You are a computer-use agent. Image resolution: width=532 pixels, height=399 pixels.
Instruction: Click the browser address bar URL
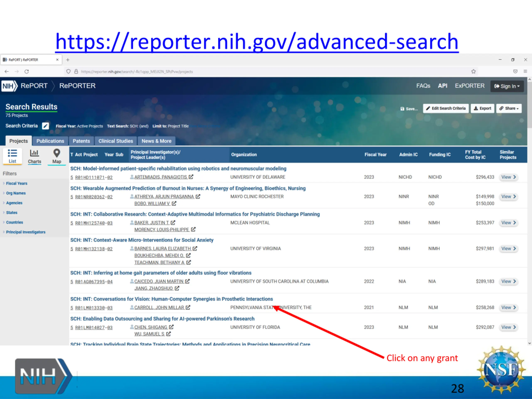(x=137, y=72)
